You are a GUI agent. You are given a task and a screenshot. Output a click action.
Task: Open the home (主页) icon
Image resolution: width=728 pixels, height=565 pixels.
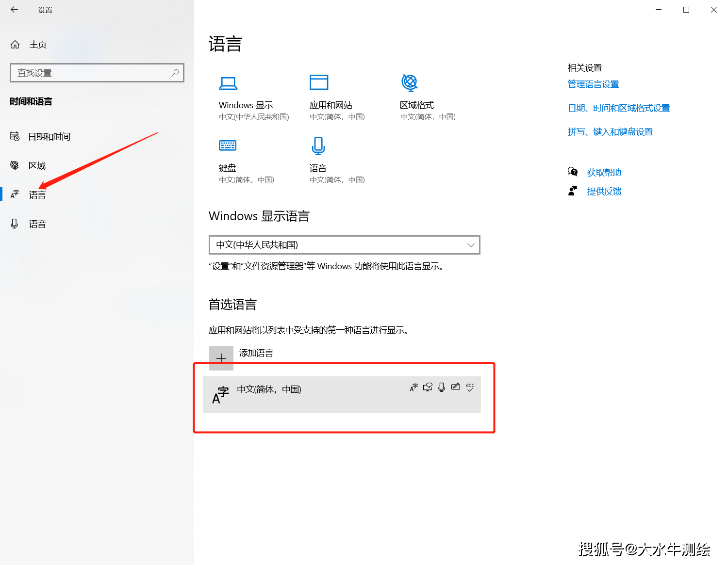coord(15,45)
